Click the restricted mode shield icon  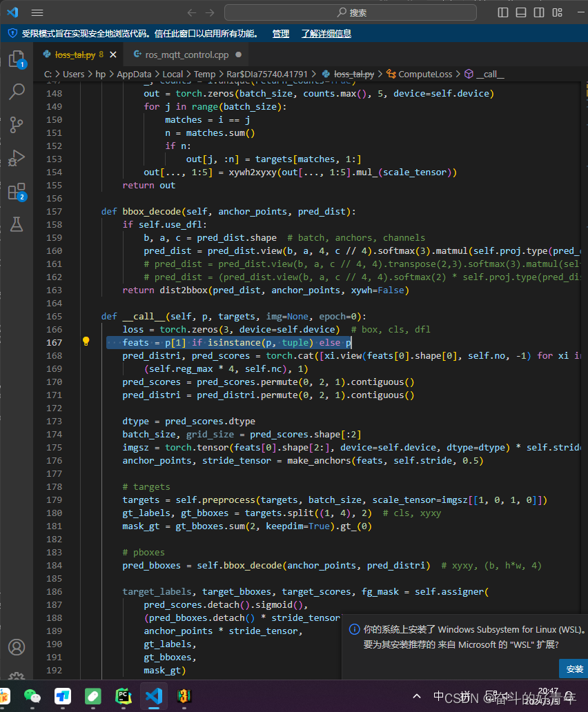click(12, 33)
